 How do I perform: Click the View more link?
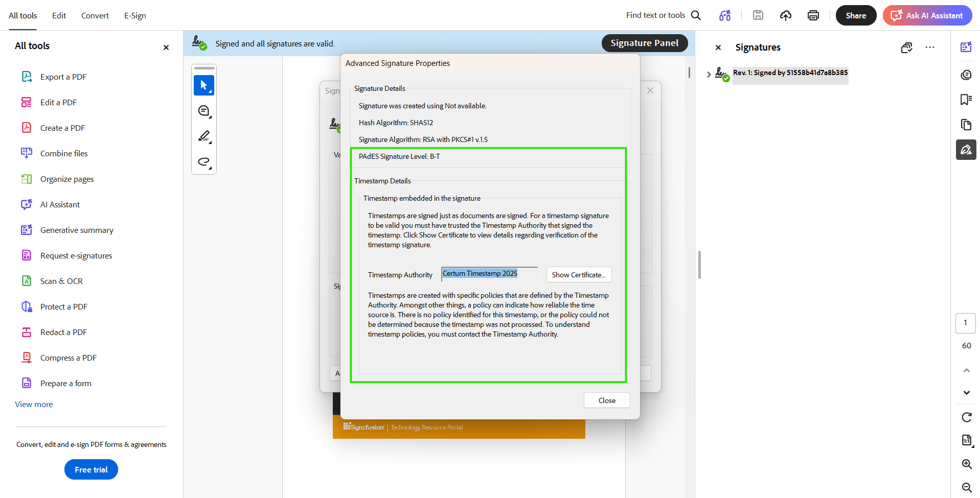pos(34,404)
